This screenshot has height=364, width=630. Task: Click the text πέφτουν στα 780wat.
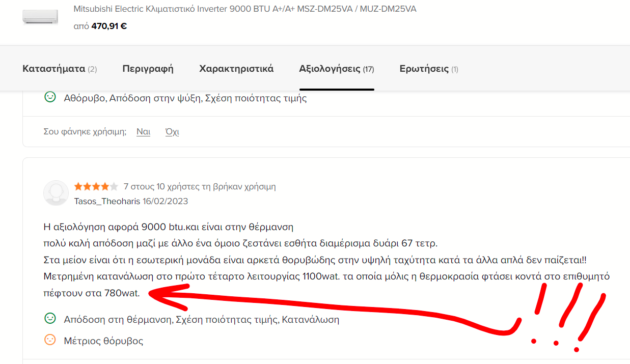click(92, 293)
